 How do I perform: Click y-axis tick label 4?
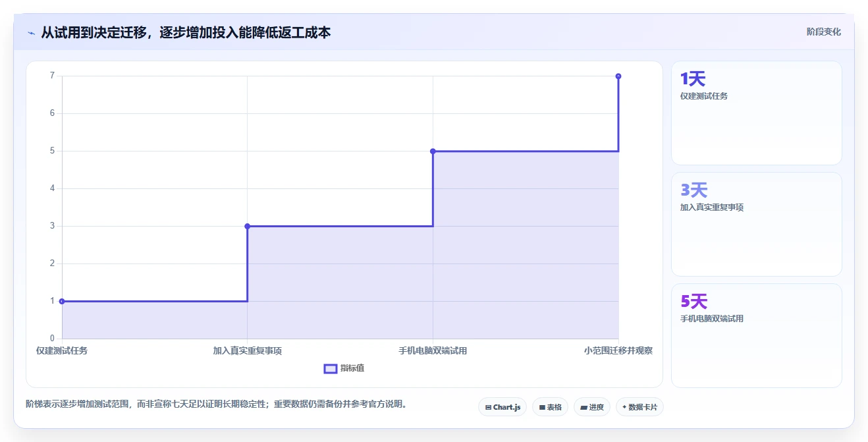tap(52, 188)
